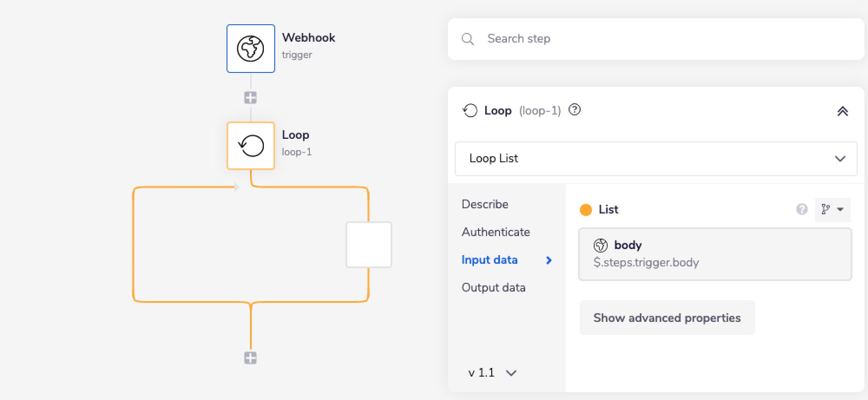Click the Search step input field
This screenshot has width=868, height=400.
click(608, 39)
